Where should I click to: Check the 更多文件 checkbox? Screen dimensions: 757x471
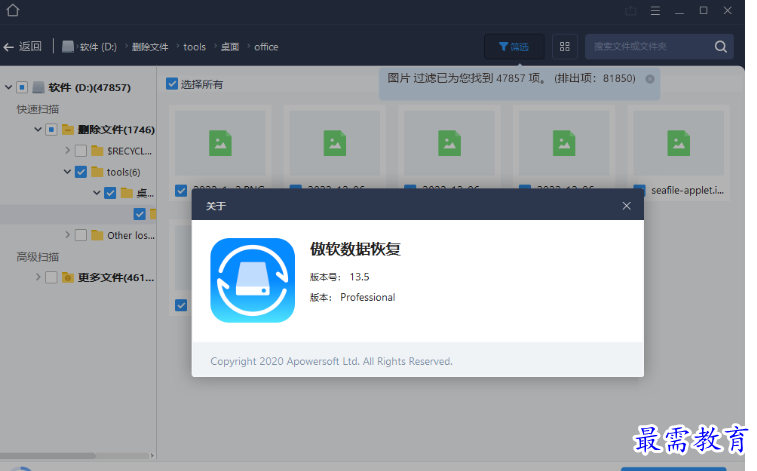coord(51,277)
